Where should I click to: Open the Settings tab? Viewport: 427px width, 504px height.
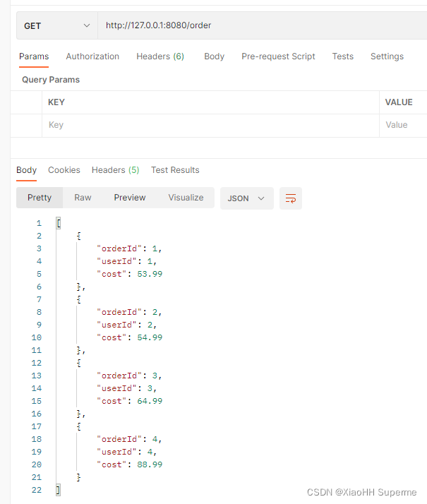point(387,56)
